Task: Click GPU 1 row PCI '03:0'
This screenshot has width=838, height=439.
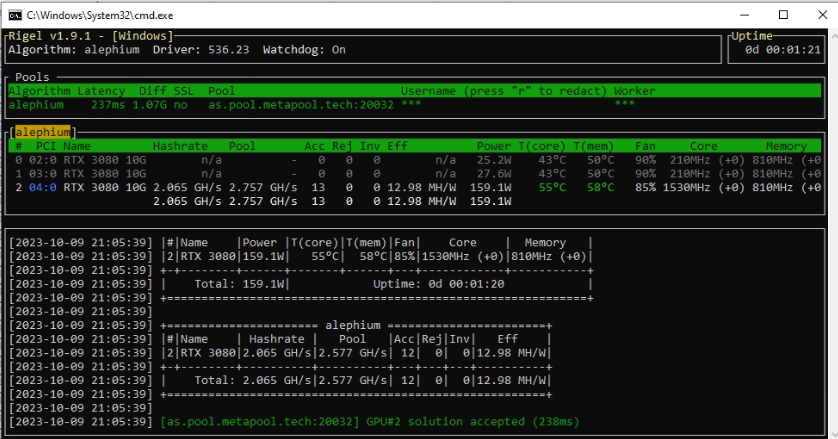Action: point(43,174)
